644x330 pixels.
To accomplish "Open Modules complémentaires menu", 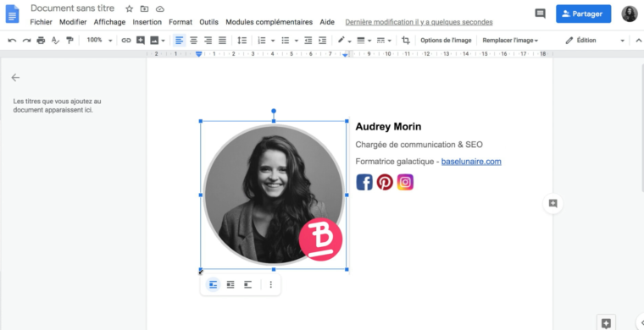I will coord(269,22).
